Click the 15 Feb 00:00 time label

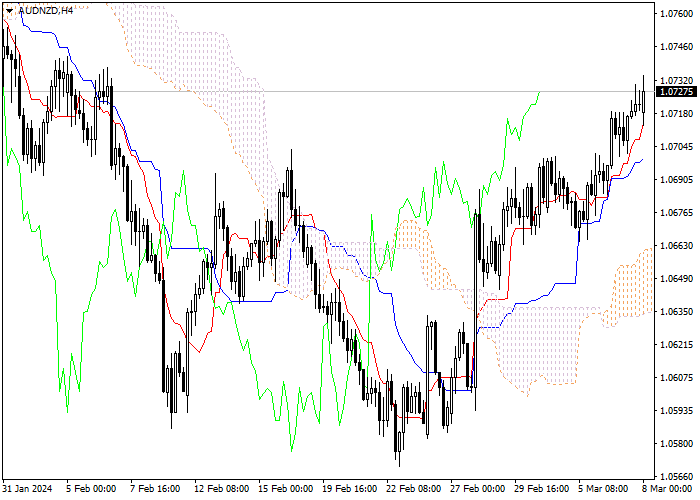pyautogui.click(x=286, y=489)
